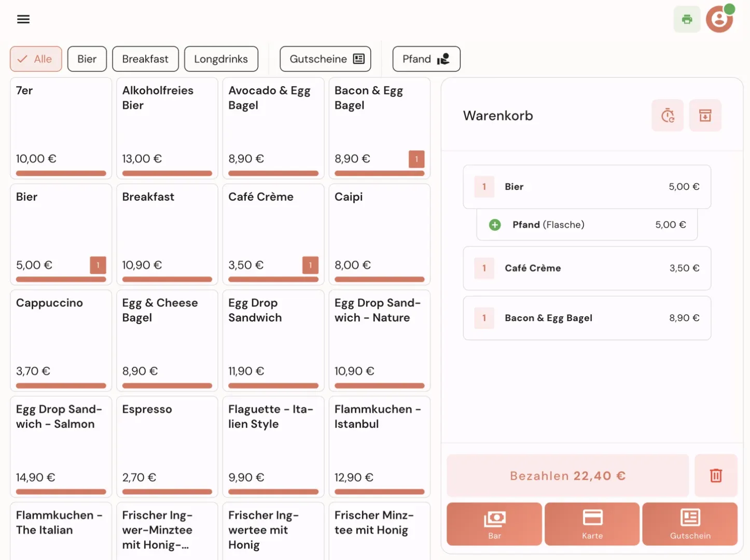Click the timer icon in Warenkorb header

pyautogui.click(x=667, y=115)
